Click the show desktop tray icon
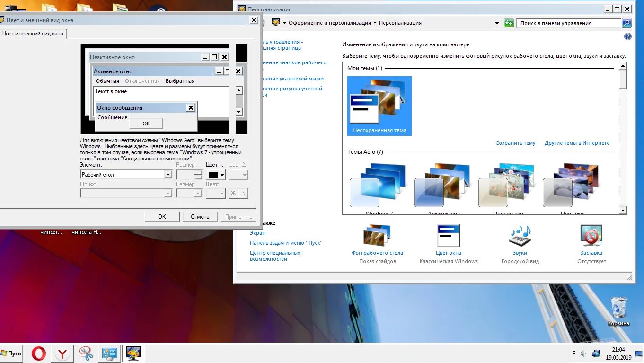 638,354
